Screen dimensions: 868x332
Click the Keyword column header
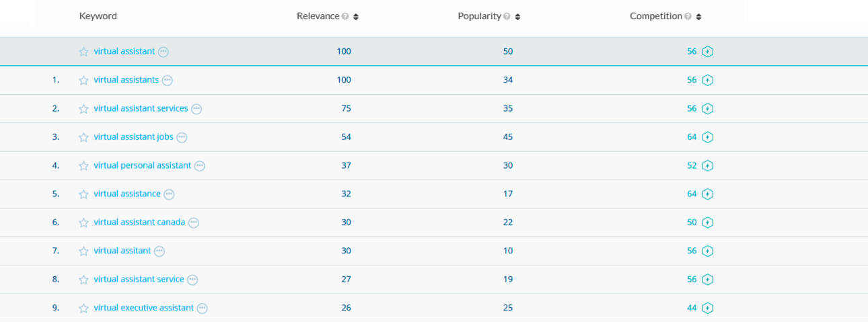pyautogui.click(x=98, y=16)
